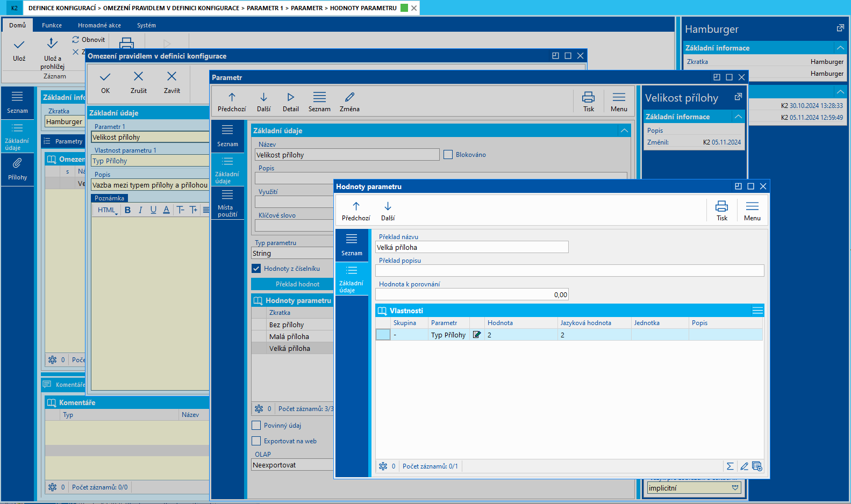Pop out the Hamburger side panel
The image size is (851, 504).
tap(840, 28)
